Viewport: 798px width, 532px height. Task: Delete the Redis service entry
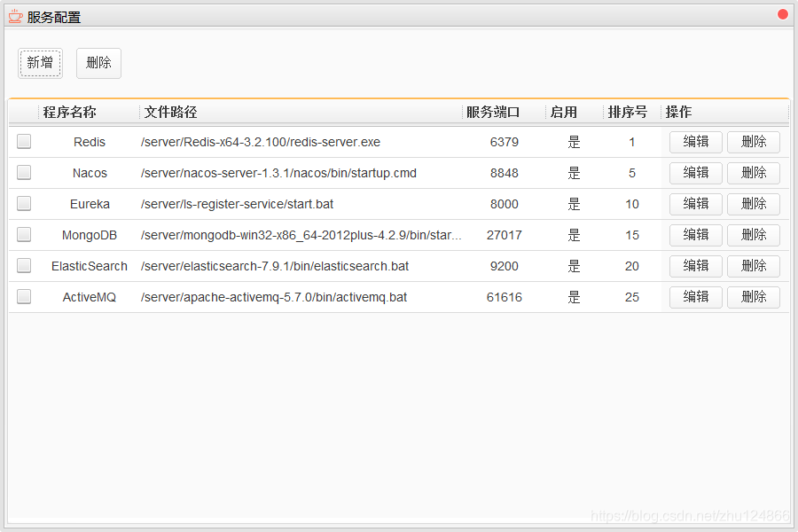754,142
